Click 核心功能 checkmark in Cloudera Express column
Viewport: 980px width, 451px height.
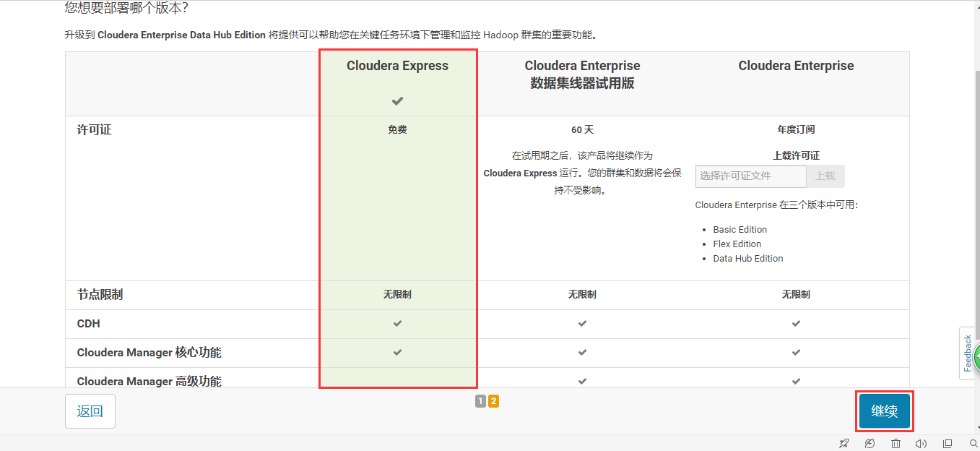pyautogui.click(x=397, y=353)
